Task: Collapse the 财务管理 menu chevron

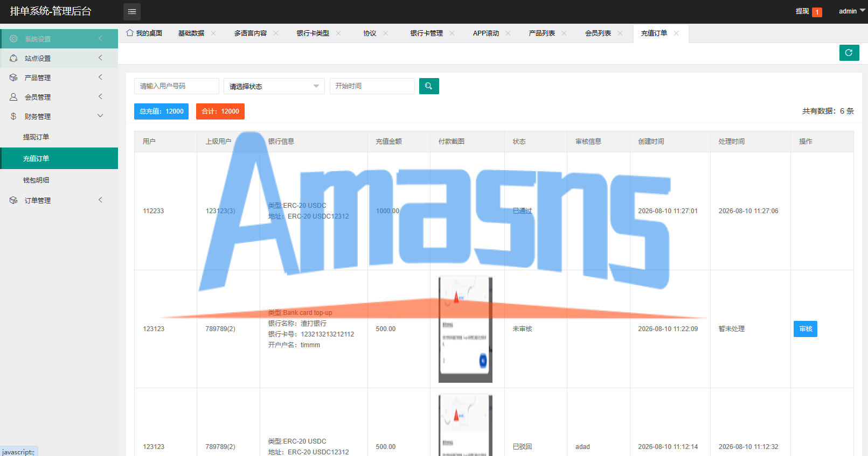Action: (100, 116)
